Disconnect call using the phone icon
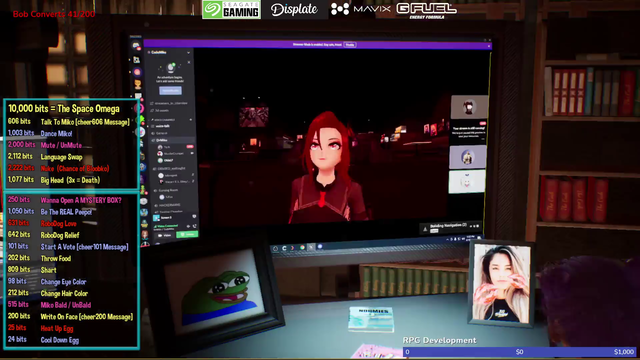The image size is (640, 360). (194, 226)
